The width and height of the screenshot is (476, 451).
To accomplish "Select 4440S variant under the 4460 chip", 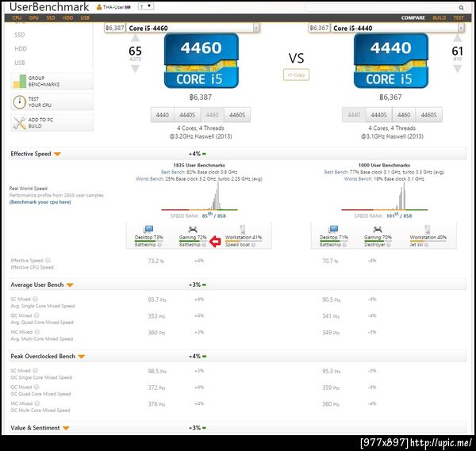I will tap(187, 115).
